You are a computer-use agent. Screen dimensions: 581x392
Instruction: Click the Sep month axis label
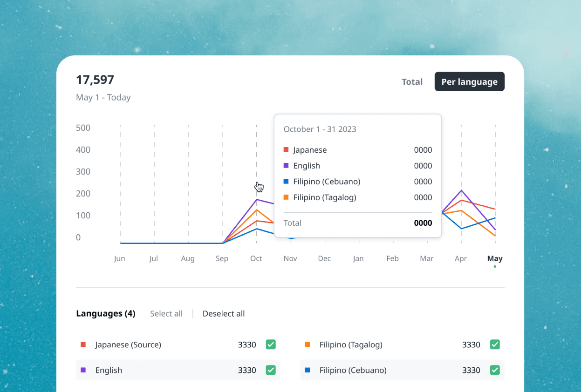click(x=222, y=259)
